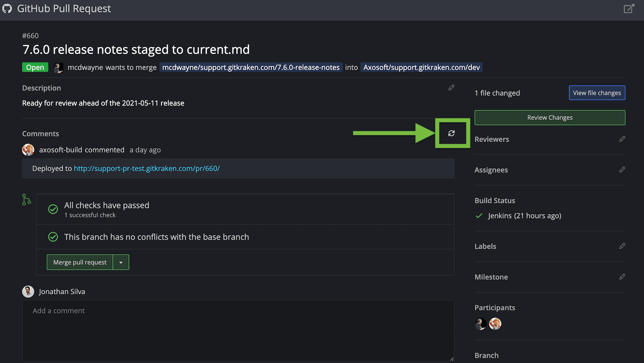Click the axosoft-build commenter avatar
The height and width of the screenshot is (363, 644).
(x=28, y=149)
